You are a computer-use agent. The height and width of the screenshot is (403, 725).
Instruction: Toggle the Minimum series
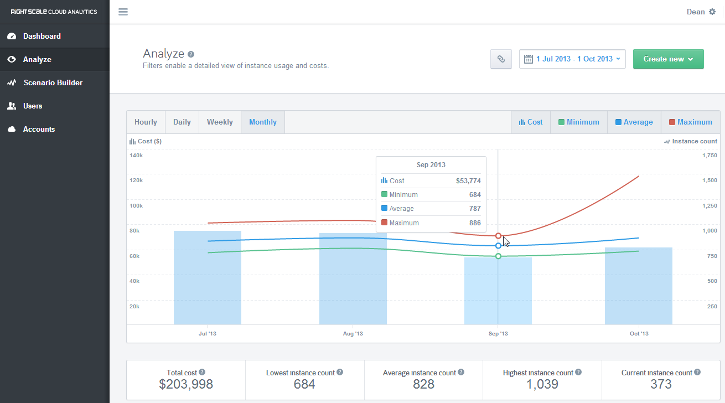point(578,122)
